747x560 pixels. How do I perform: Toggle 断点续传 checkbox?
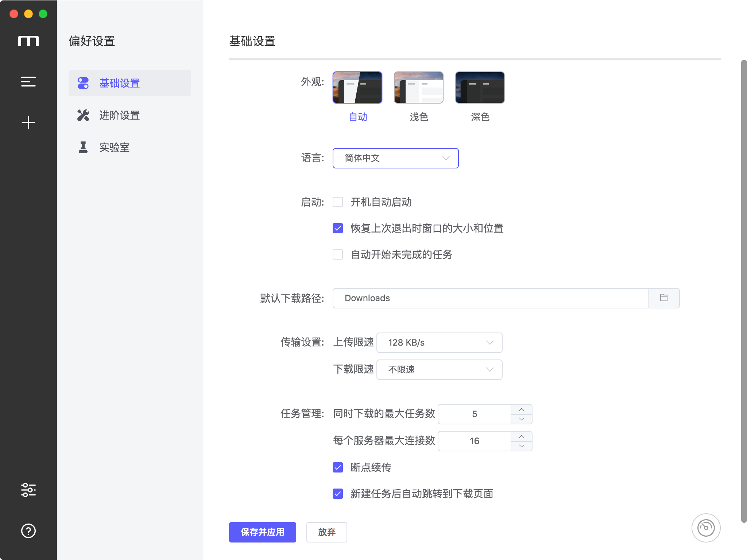coord(338,468)
